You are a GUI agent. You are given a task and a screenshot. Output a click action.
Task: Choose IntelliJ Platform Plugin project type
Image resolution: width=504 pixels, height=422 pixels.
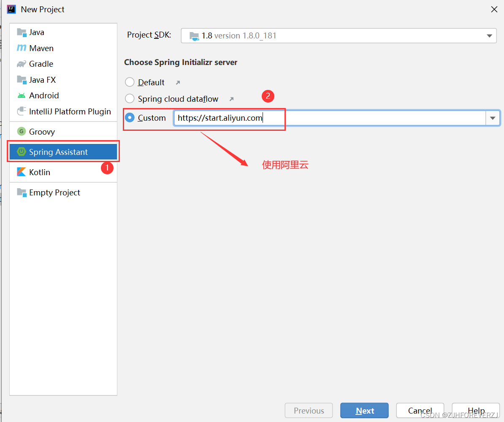click(63, 111)
